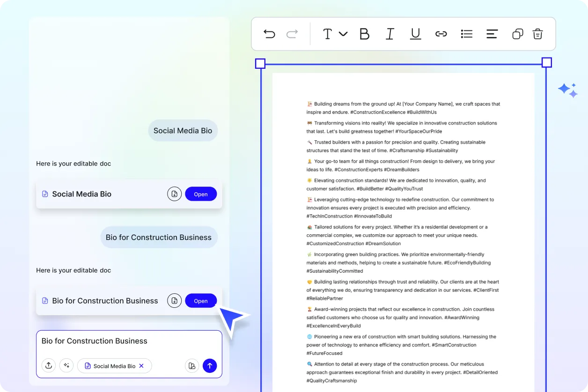
Task: Toggle underline formatting
Action: (x=415, y=34)
